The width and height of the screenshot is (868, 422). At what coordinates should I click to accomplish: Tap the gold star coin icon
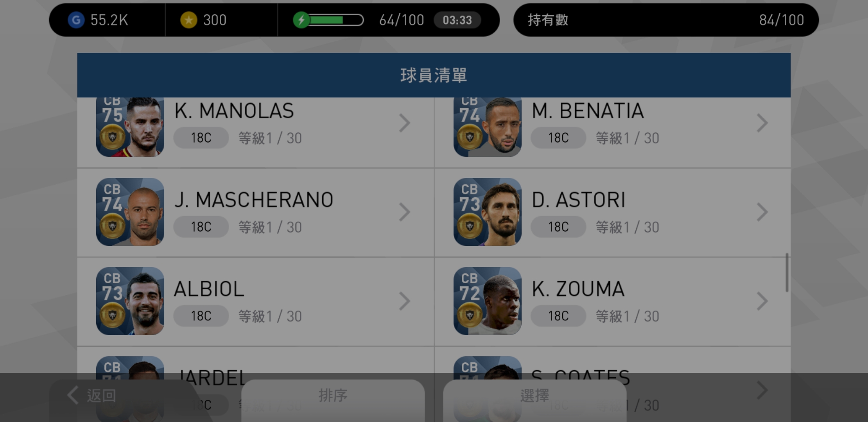[x=189, y=20]
